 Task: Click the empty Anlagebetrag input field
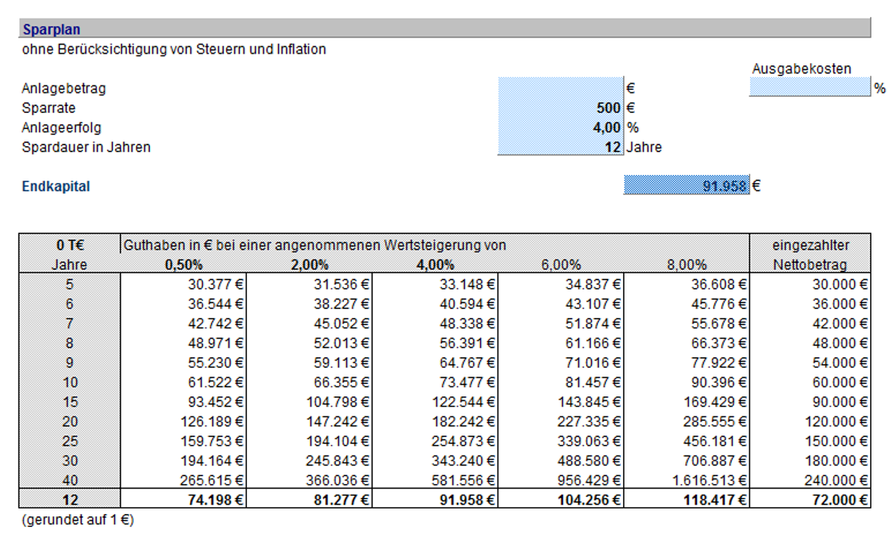(559, 88)
